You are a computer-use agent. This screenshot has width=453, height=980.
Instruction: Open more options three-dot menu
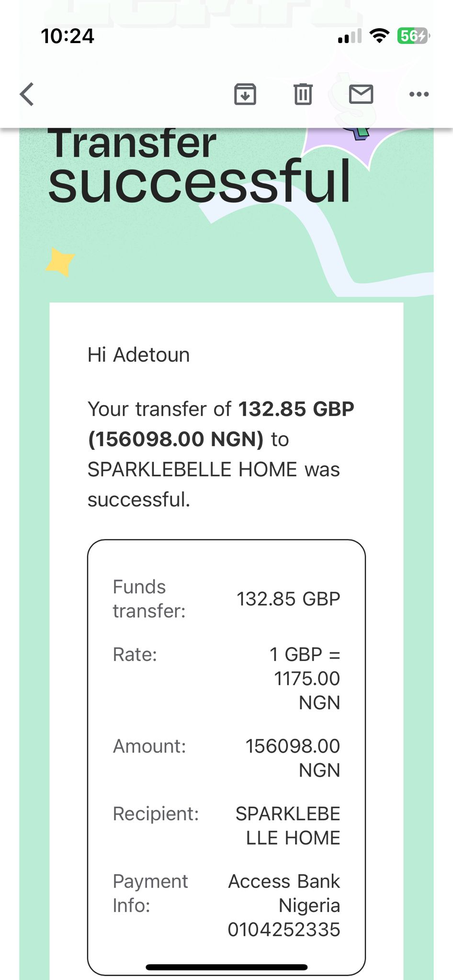[419, 94]
